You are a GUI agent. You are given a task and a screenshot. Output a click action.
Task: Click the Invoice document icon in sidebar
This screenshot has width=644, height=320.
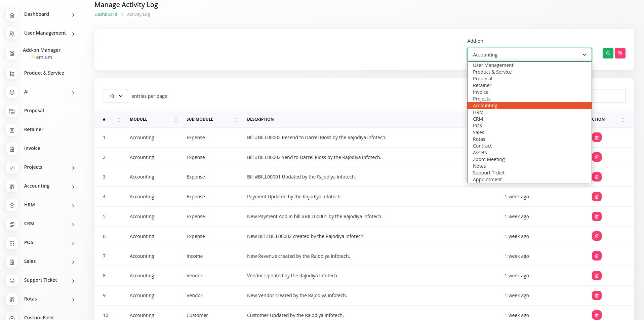(12, 149)
